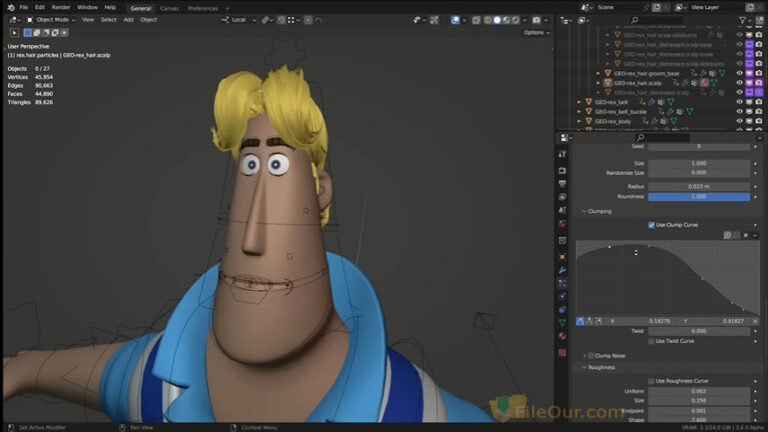The height and width of the screenshot is (432, 768).
Task: Open the Modifiers wrench tab icon
Action: point(562,270)
